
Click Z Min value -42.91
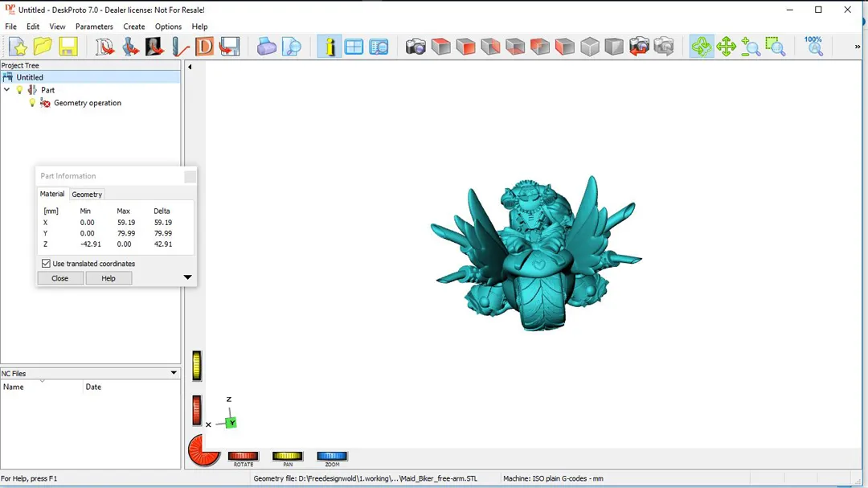(x=91, y=244)
